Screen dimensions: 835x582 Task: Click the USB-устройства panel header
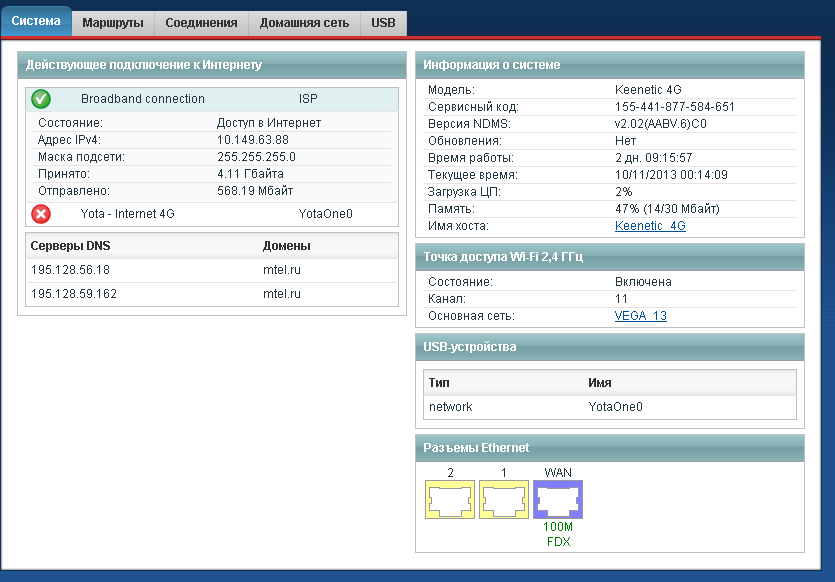coord(610,347)
